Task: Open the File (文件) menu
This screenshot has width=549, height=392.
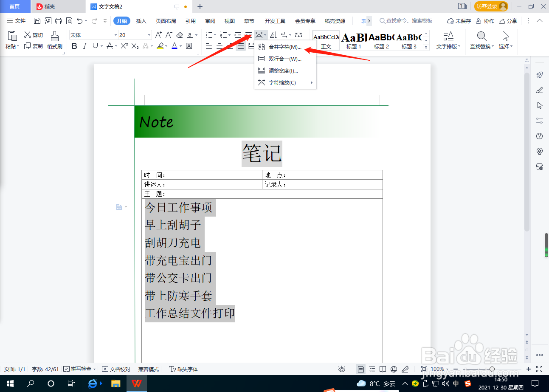Action: [x=16, y=21]
